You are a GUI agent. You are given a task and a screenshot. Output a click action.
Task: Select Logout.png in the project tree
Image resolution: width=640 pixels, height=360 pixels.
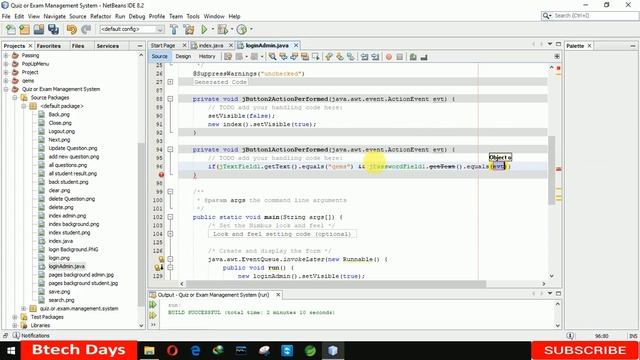[62, 131]
